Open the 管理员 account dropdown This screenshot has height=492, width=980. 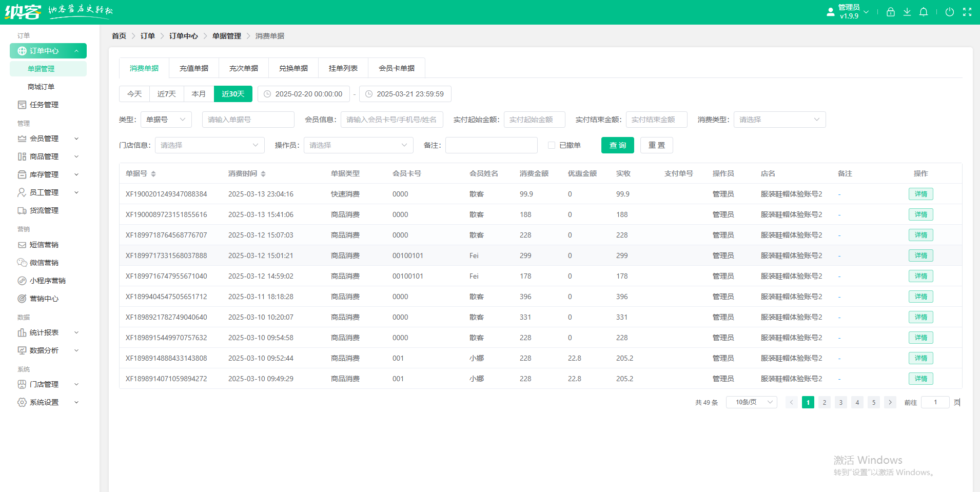853,11
